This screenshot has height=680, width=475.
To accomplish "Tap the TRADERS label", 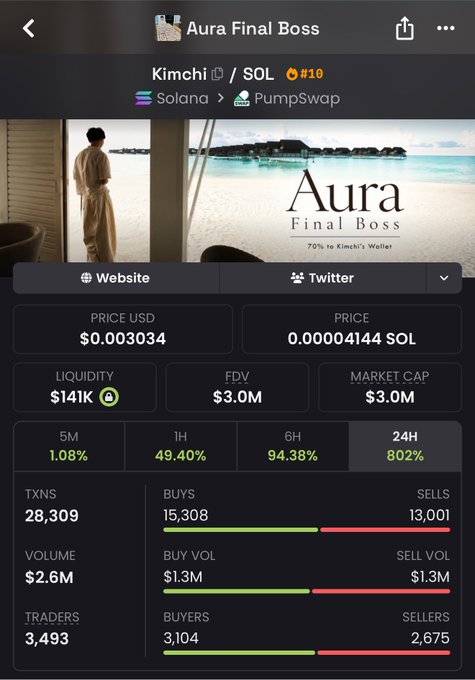I will tap(52, 617).
